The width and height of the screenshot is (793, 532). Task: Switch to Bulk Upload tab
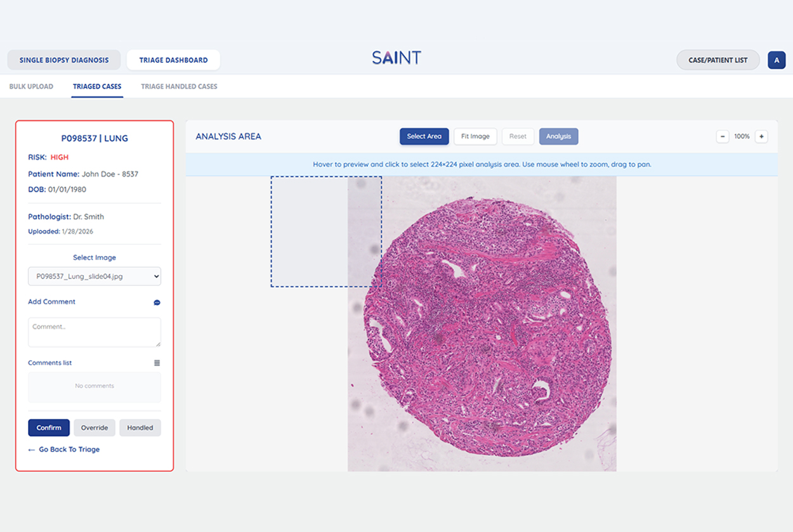pyautogui.click(x=31, y=86)
